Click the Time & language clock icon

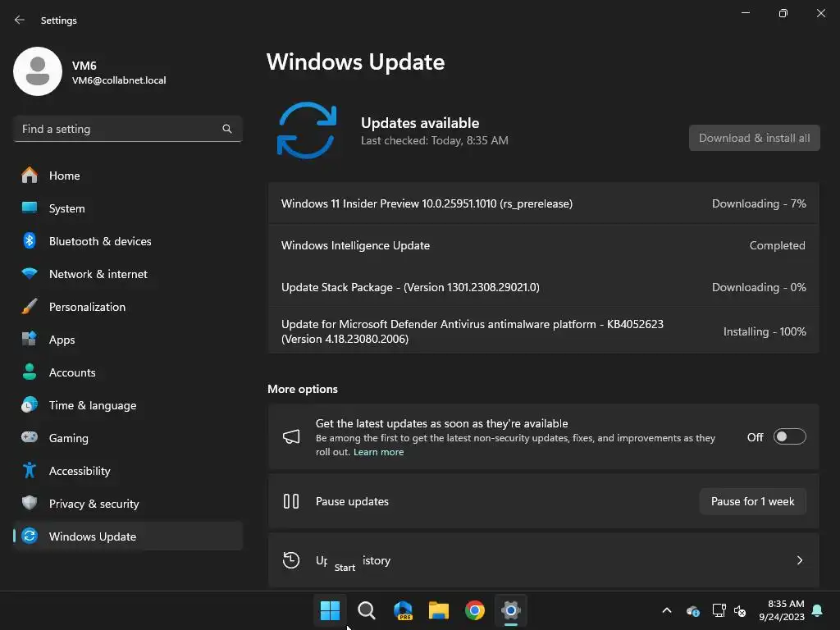point(30,405)
